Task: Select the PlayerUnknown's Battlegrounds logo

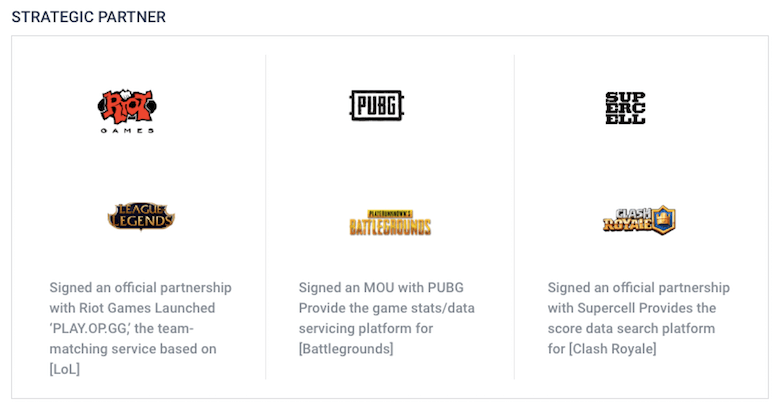Action: click(x=390, y=222)
